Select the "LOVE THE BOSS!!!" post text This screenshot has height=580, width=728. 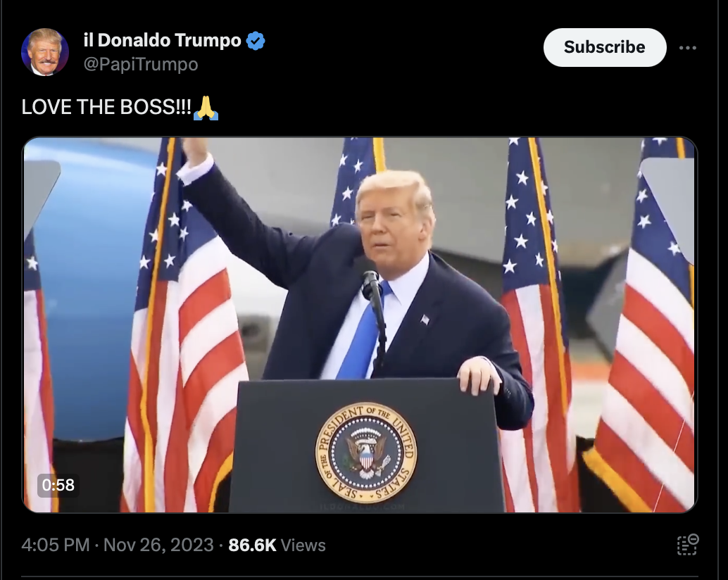click(x=106, y=107)
